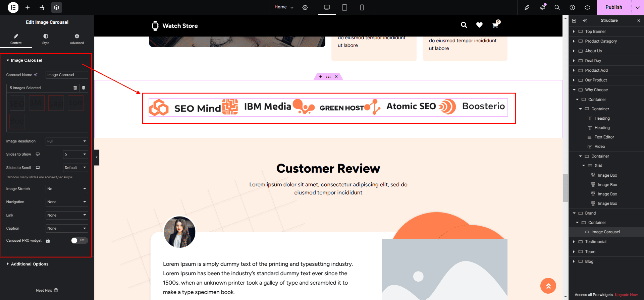Click the AI sparkle icon near Carousel Name
The image size is (644, 300).
coord(36,75)
